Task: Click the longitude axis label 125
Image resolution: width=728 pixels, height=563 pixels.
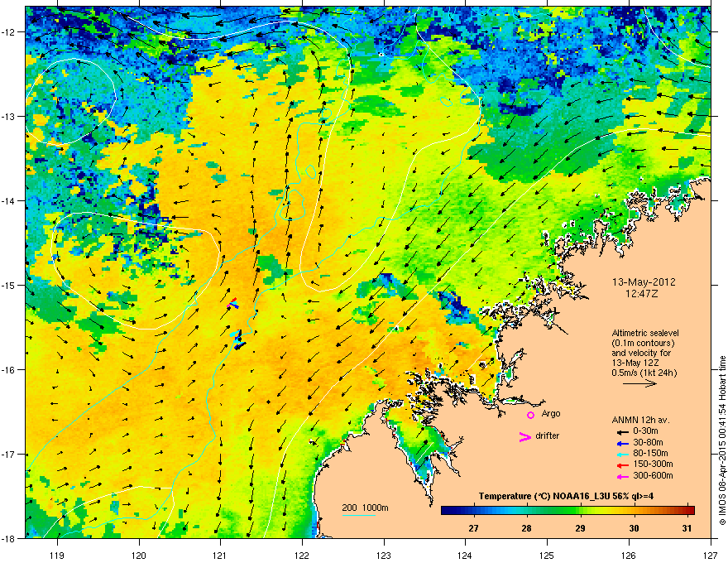Action: (x=547, y=555)
